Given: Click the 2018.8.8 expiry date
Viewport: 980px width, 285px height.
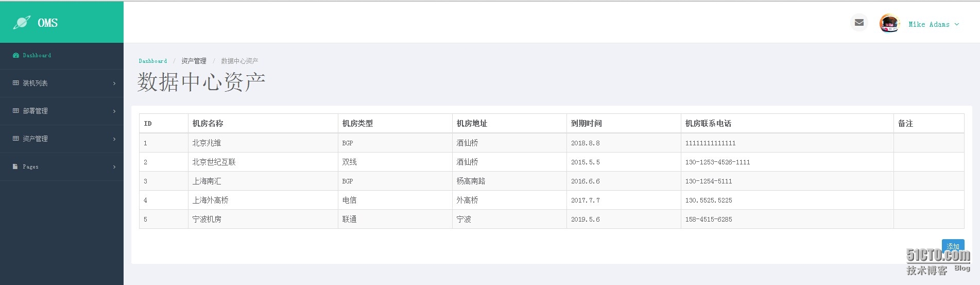Looking at the screenshot, I should tap(585, 143).
